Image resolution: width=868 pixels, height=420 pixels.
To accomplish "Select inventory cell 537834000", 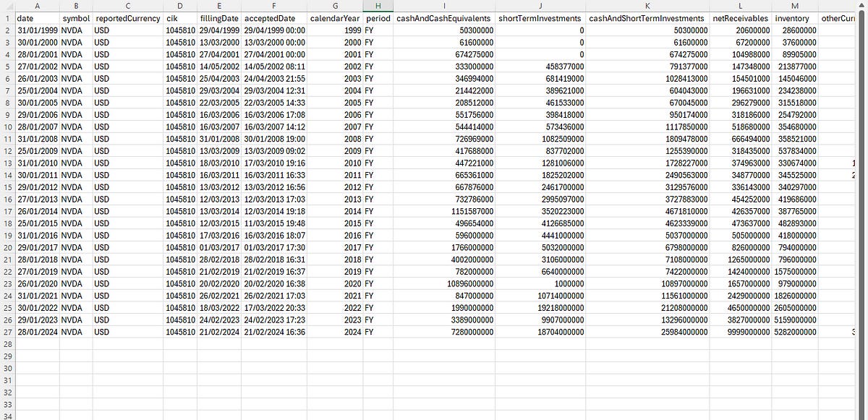I will click(794, 152).
